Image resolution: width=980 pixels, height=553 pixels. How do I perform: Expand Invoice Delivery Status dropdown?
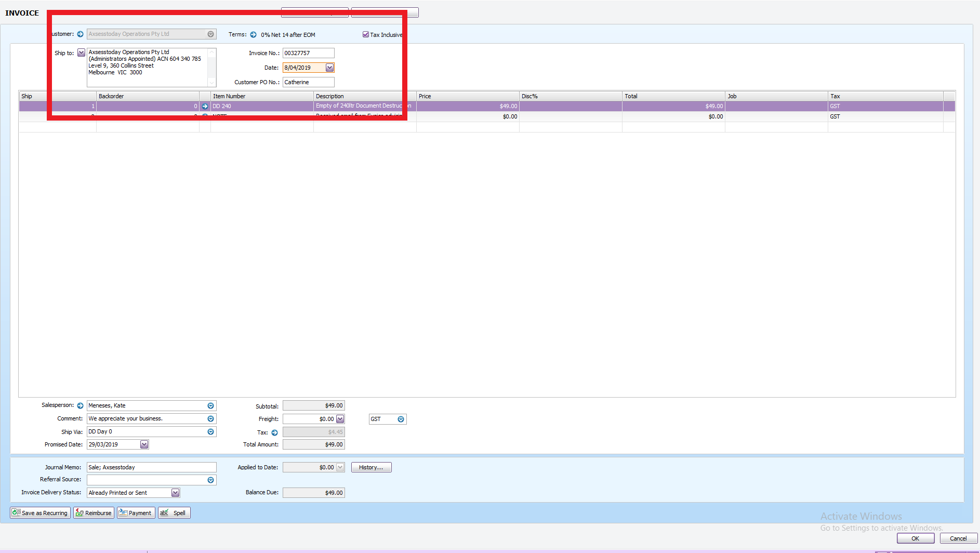tap(175, 493)
